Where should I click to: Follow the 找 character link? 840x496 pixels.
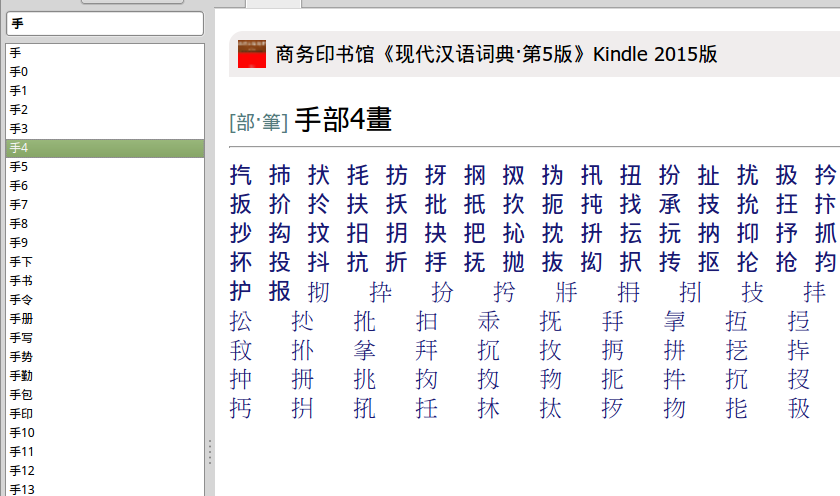pyautogui.click(x=631, y=204)
